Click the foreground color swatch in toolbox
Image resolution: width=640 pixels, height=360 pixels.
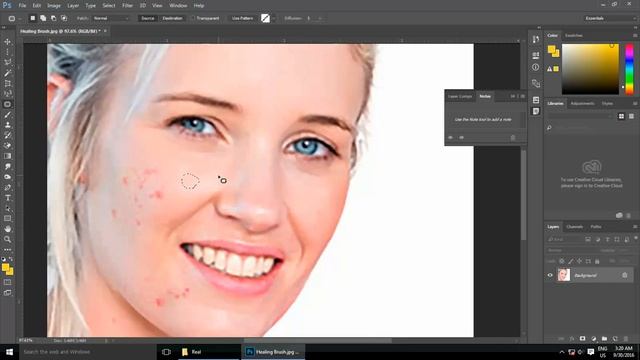pos(5,268)
